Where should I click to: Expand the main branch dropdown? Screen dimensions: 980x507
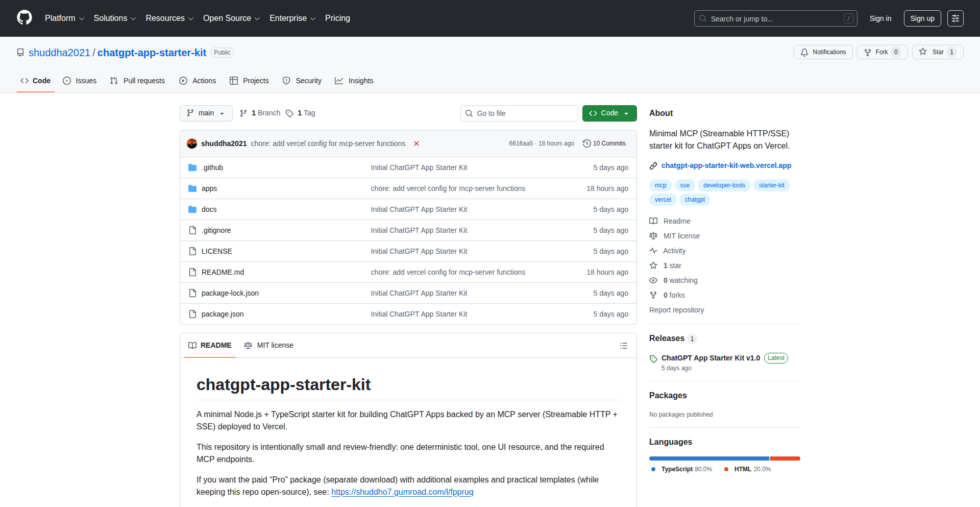coord(206,113)
